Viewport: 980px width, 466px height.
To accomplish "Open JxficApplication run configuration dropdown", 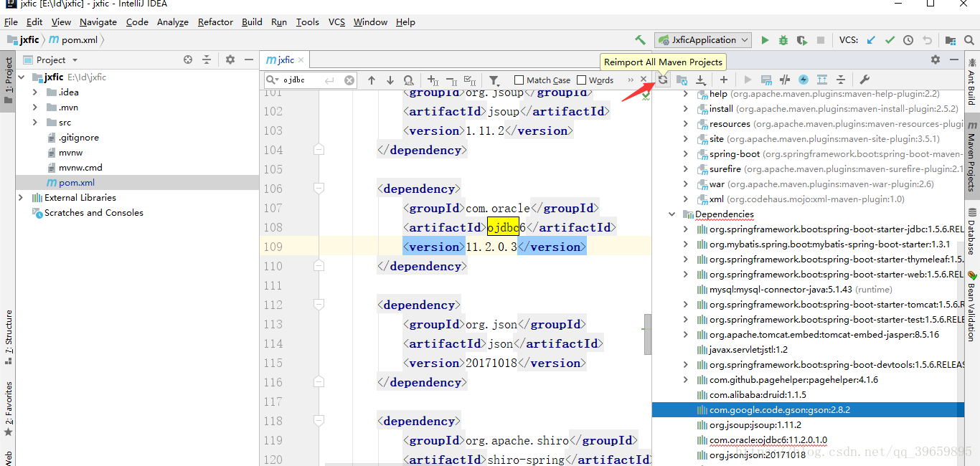I will tap(703, 40).
